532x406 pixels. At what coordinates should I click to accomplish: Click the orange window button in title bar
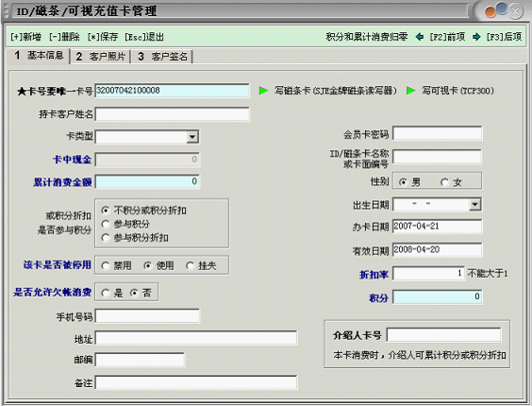click(490, 12)
